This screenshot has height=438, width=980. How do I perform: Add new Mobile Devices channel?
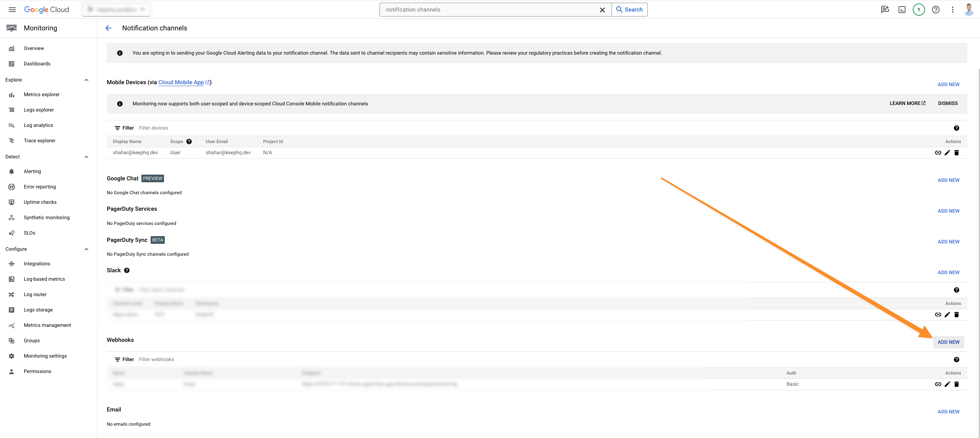coord(948,85)
